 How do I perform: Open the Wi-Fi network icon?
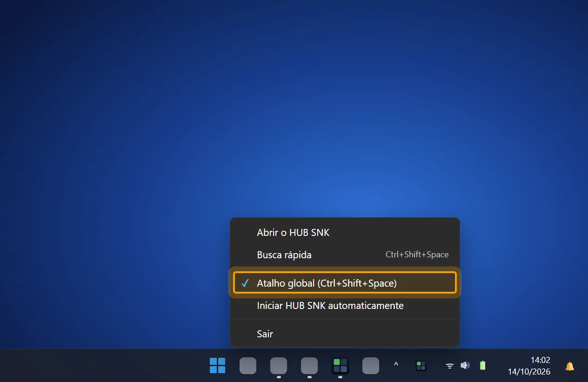click(x=450, y=366)
